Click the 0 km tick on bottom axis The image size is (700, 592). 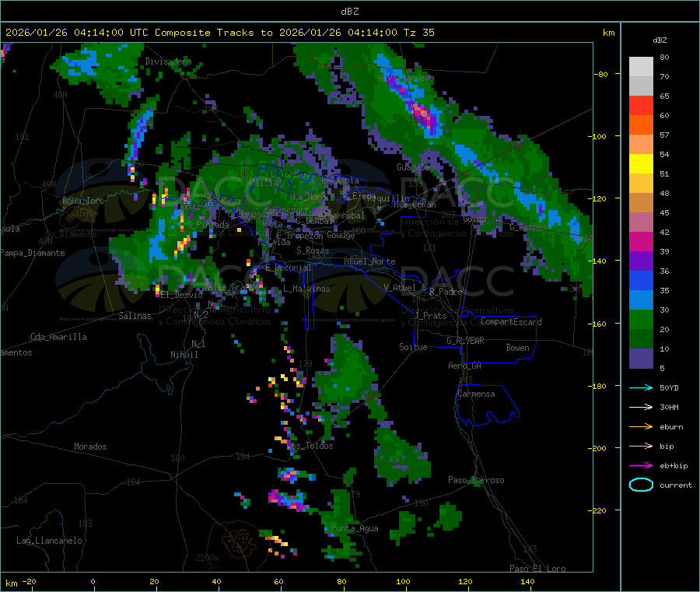(93, 582)
